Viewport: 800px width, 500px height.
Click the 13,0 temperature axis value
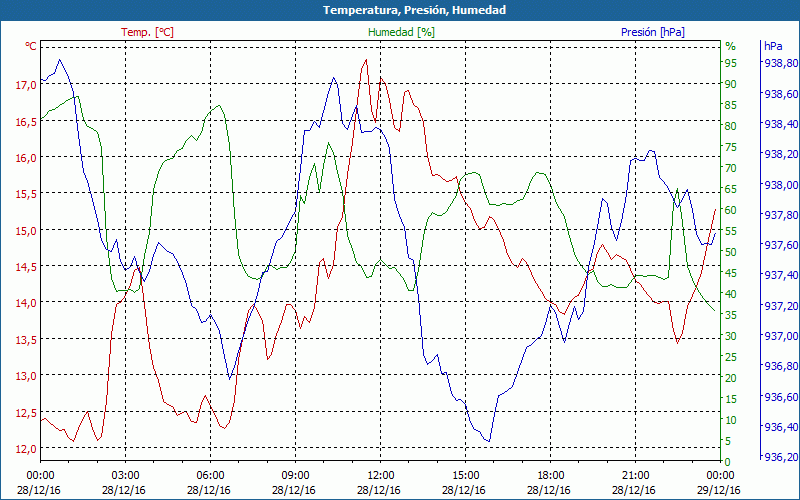[26, 376]
